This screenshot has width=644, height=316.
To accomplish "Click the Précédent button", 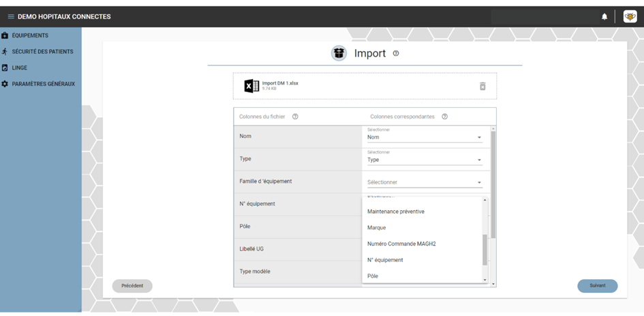I will coord(132,286).
